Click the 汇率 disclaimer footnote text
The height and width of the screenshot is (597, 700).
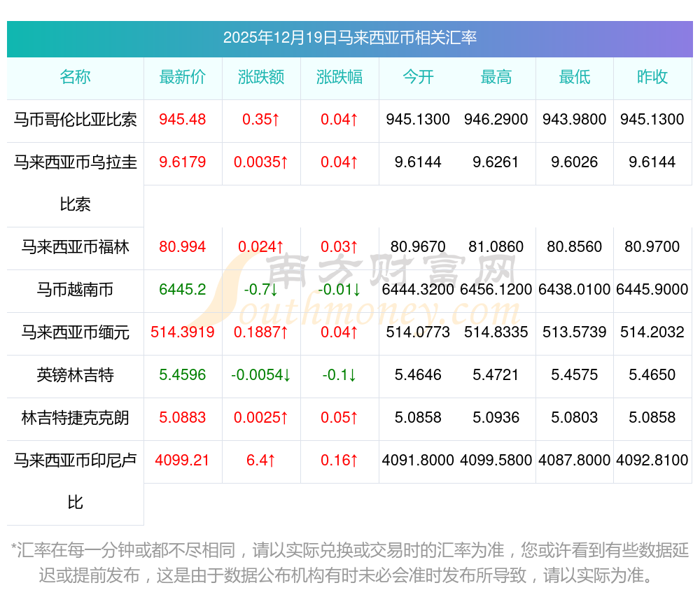pos(350,563)
